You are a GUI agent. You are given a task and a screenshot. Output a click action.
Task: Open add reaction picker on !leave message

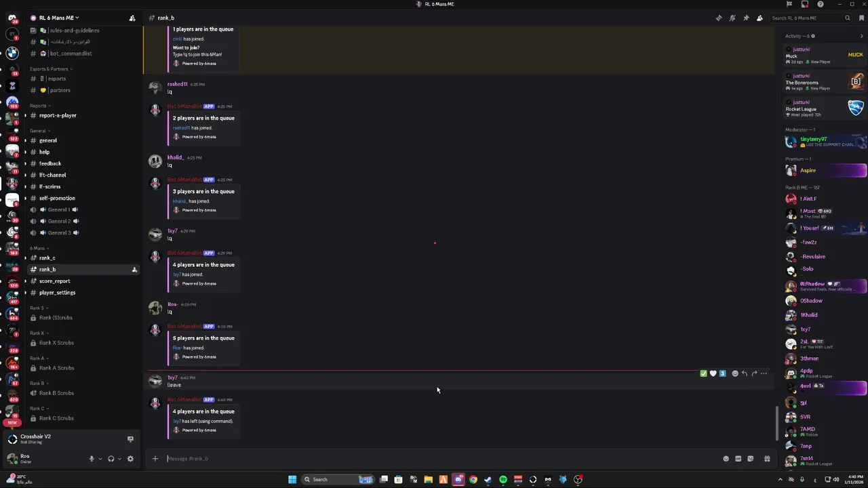(735, 373)
